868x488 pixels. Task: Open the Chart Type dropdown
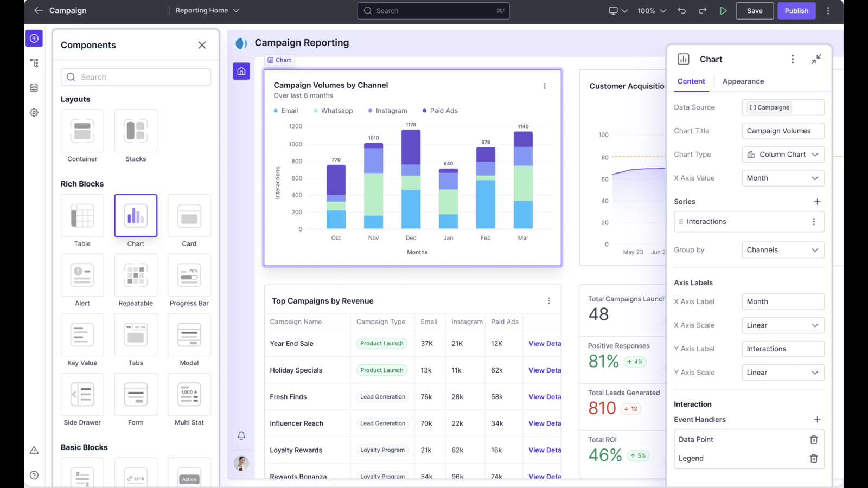[782, 155]
